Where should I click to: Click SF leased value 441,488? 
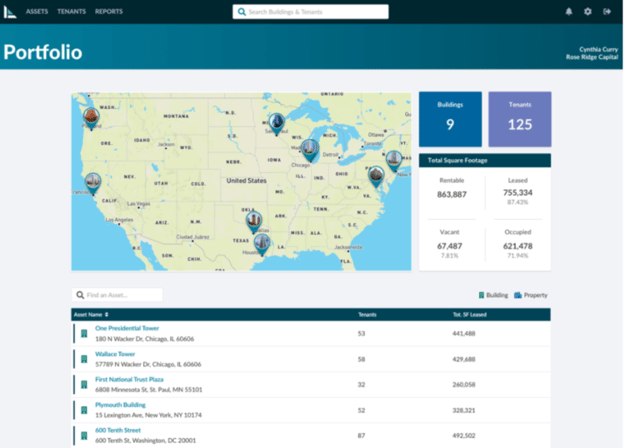tap(464, 333)
